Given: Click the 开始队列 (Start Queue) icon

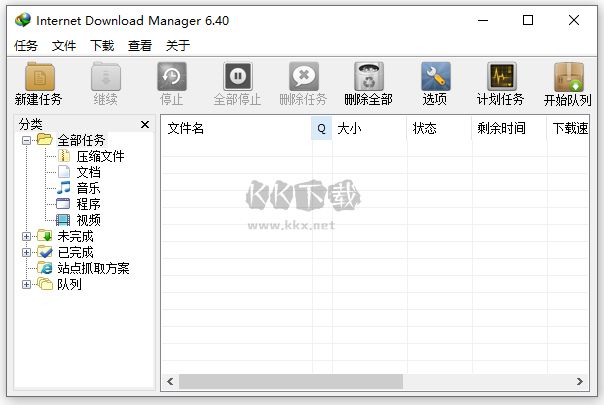Looking at the screenshot, I should pos(569,76).
